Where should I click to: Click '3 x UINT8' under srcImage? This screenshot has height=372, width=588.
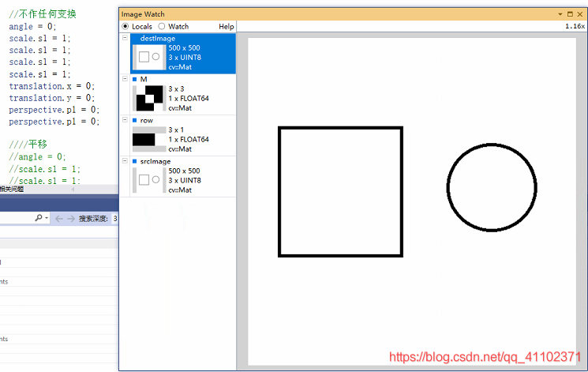coord(185,180)
